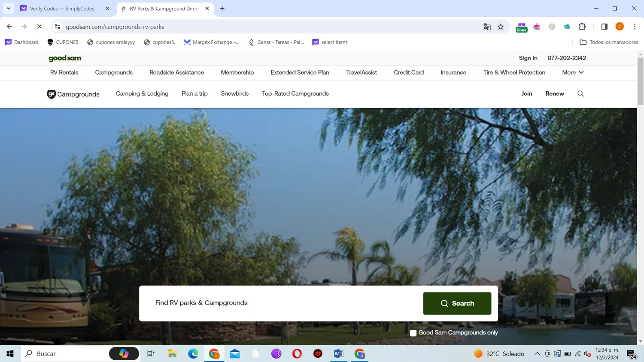Focus the Find RV parks & Campgrounds field
Viewport: 644px width, 362px height.
point(281,303)
